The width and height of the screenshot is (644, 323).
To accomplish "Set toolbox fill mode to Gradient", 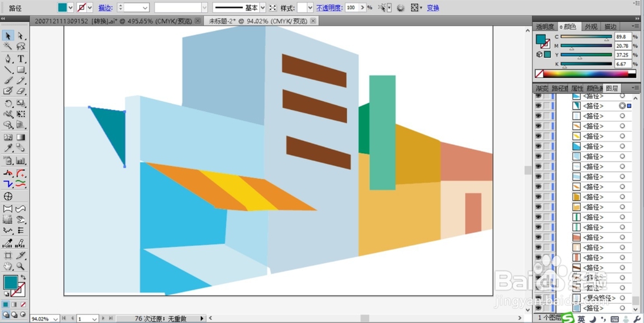I will 14,304.
